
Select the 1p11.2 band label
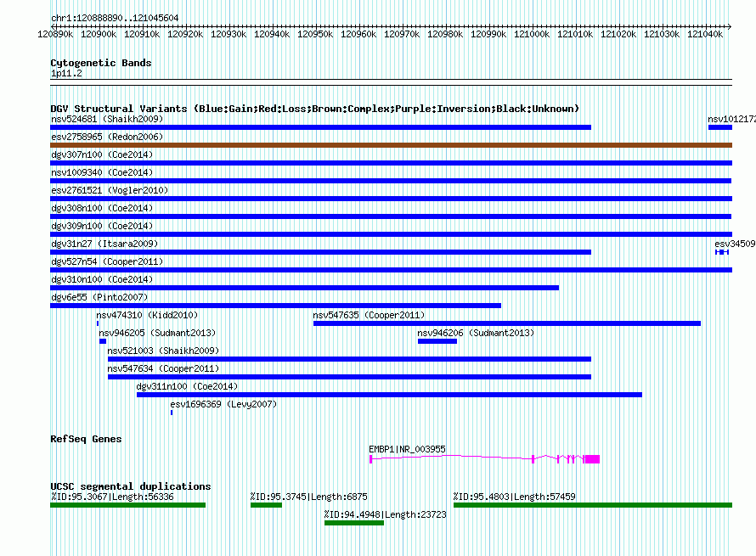pos(66,73)
